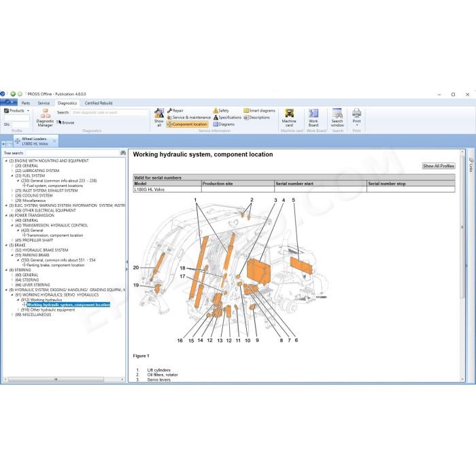Open Repair service information
Viewport: 476px width, 476px height.
(x=175, y=110)
